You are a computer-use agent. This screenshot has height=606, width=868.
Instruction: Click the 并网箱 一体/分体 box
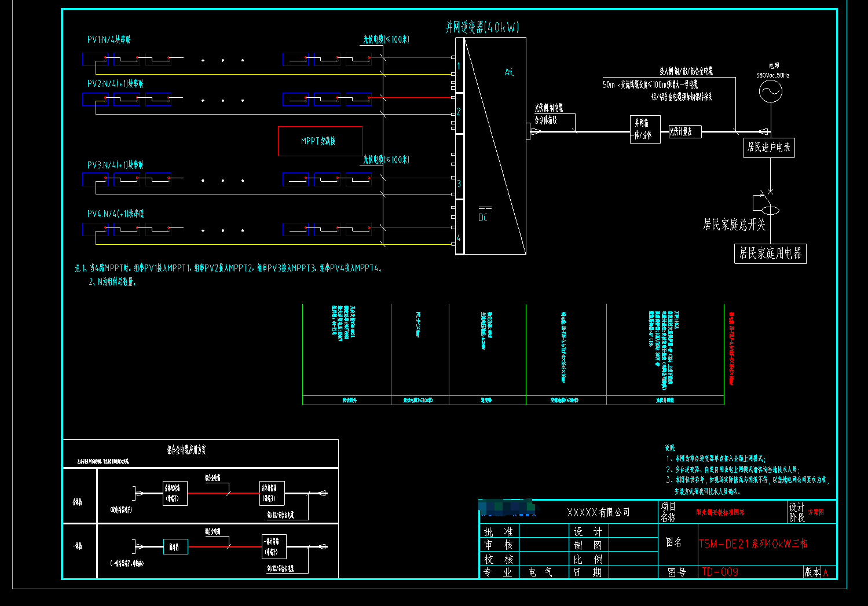pos(645,129)
